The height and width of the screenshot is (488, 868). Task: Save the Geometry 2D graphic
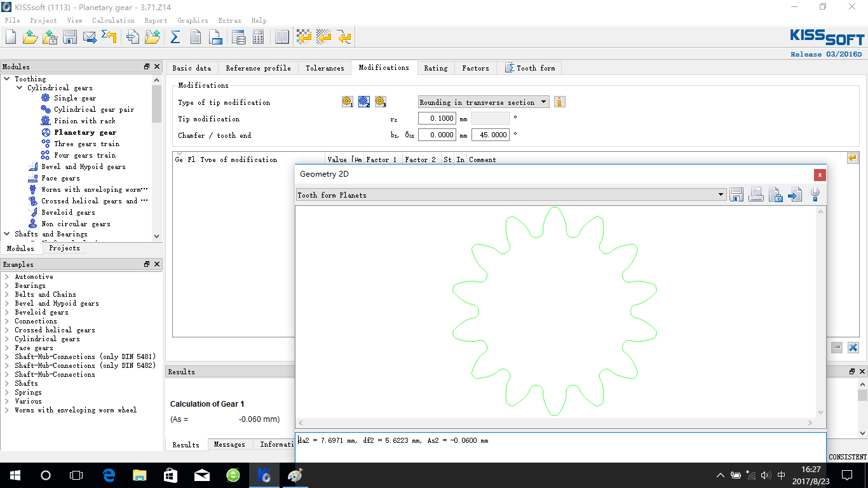(736, 194)
